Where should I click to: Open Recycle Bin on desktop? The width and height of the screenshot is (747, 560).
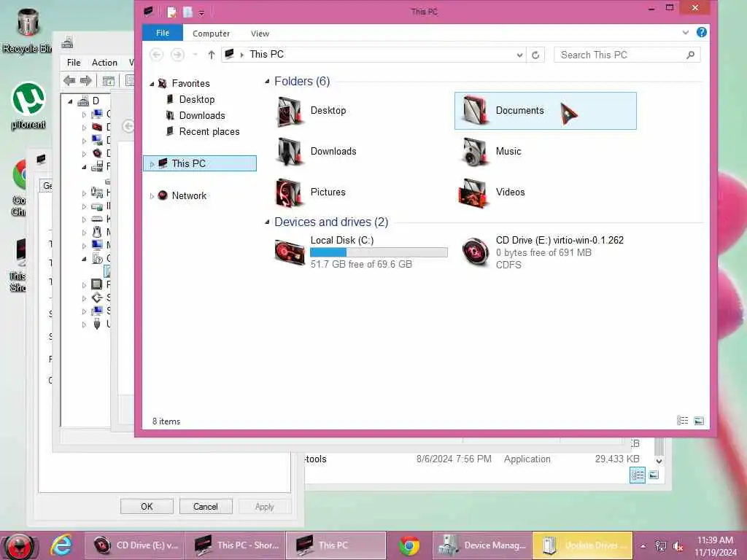coord(27,31)
